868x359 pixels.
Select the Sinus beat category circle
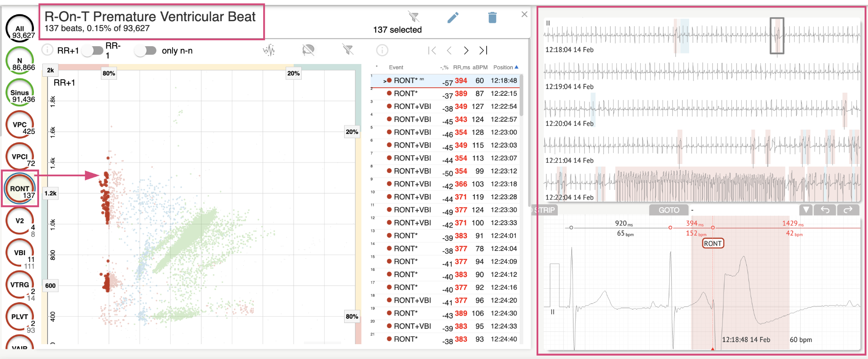(x=19, y=93)
